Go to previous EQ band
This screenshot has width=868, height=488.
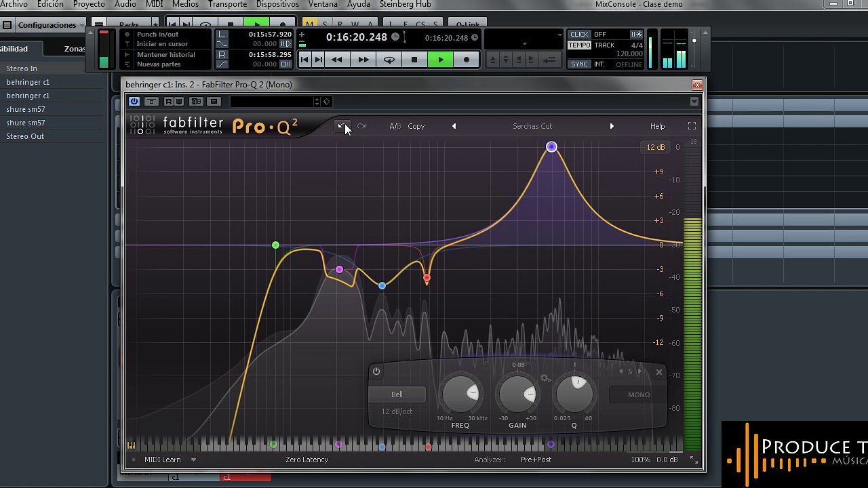620,371
